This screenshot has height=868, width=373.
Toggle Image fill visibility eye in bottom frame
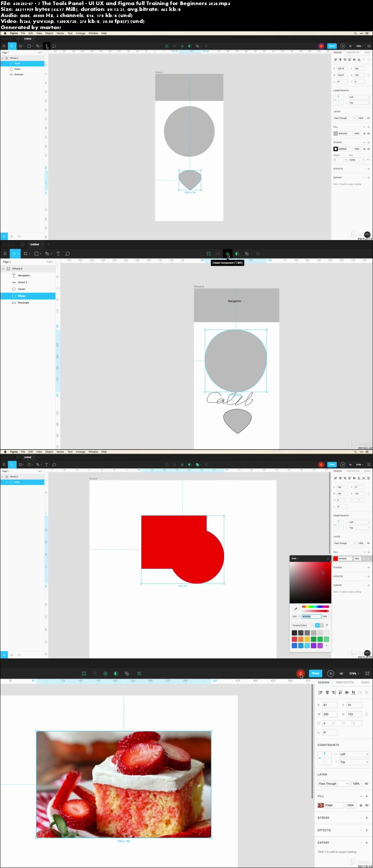click(x=367, y=805)
